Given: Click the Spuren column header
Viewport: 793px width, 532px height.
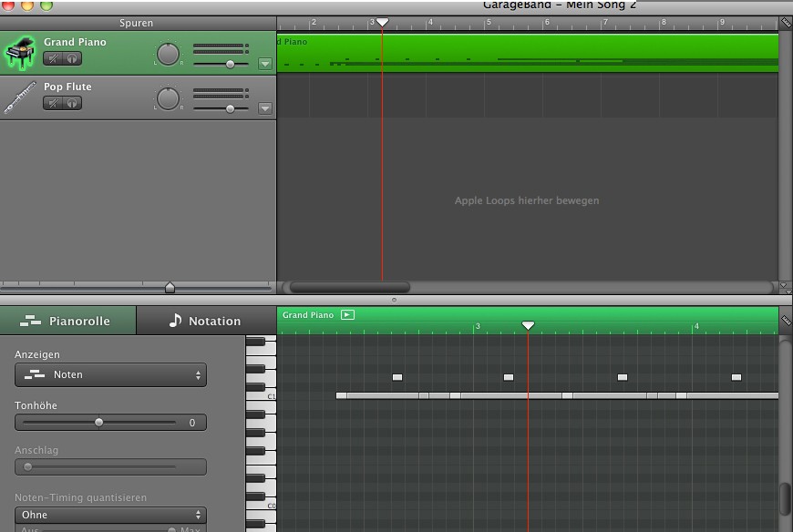Looking at the screenshot, I should [x=138, y=23].
